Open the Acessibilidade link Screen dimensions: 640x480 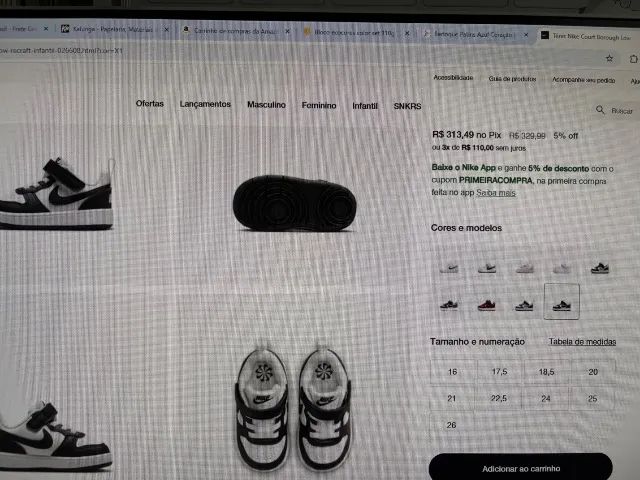pos(453,78)
